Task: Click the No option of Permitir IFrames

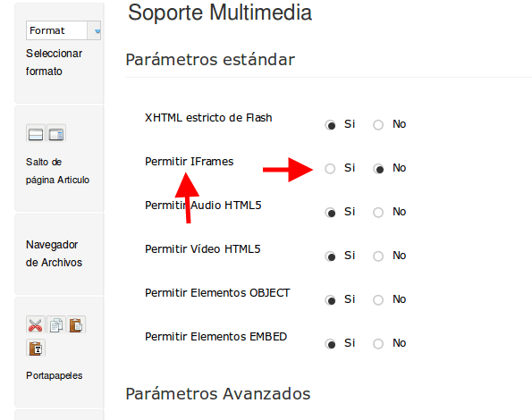Action: (x=378, y=169)
